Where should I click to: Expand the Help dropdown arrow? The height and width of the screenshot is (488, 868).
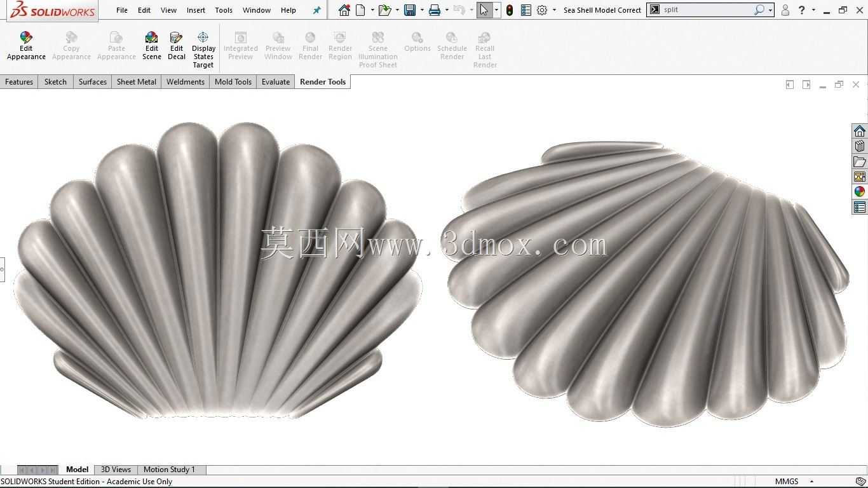pos(813,10)
